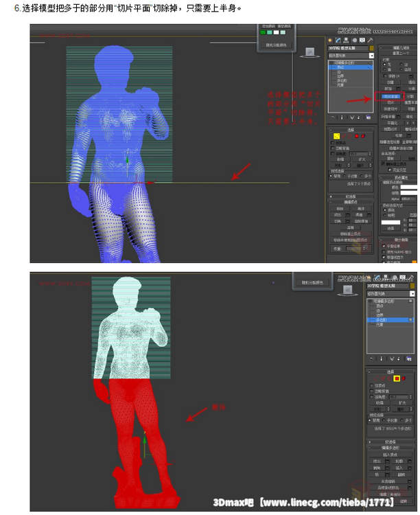420x515 pixels.
Task: Expand Soft Selection rollout in upper panel
Action: click(351, 196)
